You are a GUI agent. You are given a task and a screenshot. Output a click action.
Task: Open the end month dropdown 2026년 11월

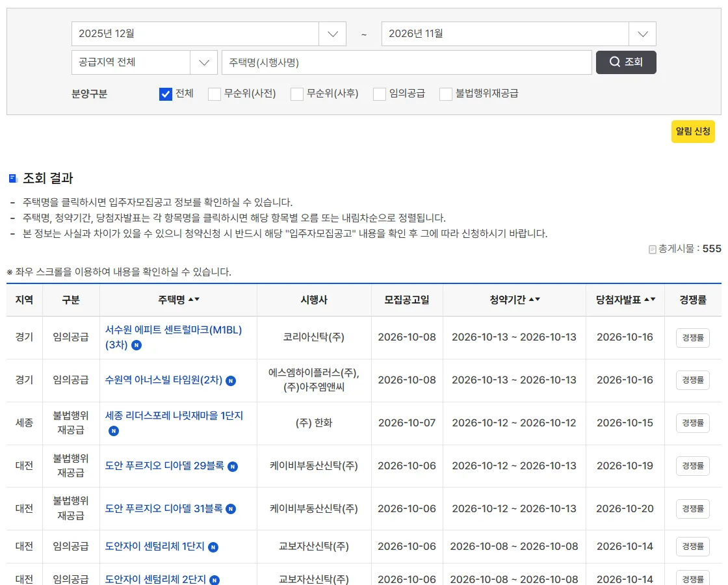pos(519,34)
